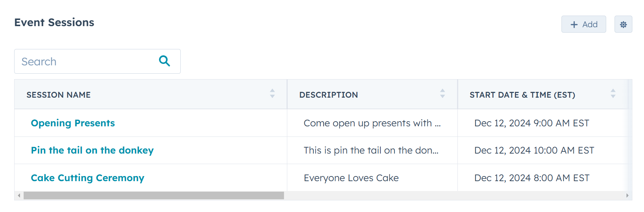Select the 'Come open up presents' description cell

click(372, 123)
